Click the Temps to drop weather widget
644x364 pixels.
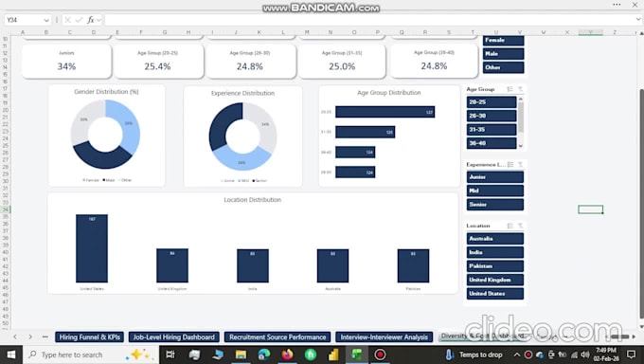(474, 355)
